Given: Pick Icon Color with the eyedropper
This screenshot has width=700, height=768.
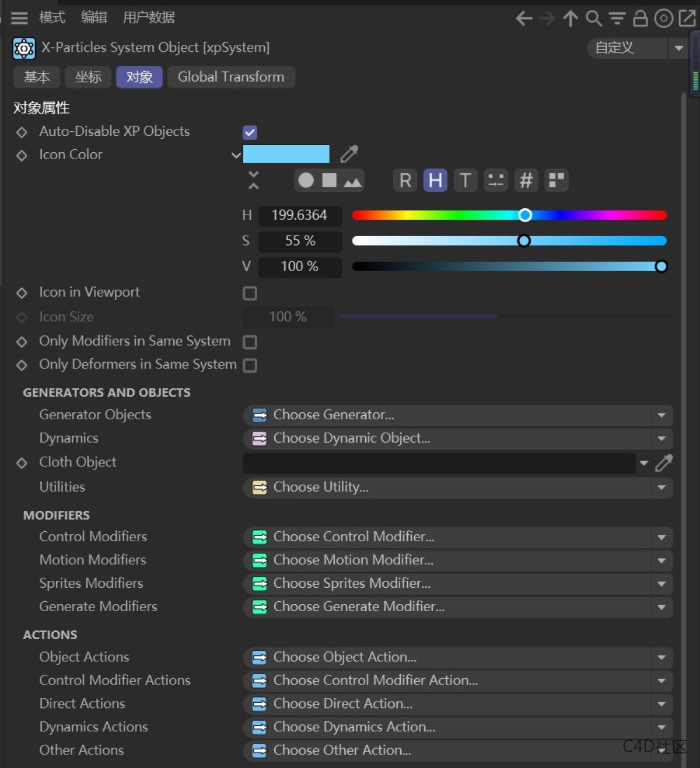Looking at the screenshot, I should 349,155.
